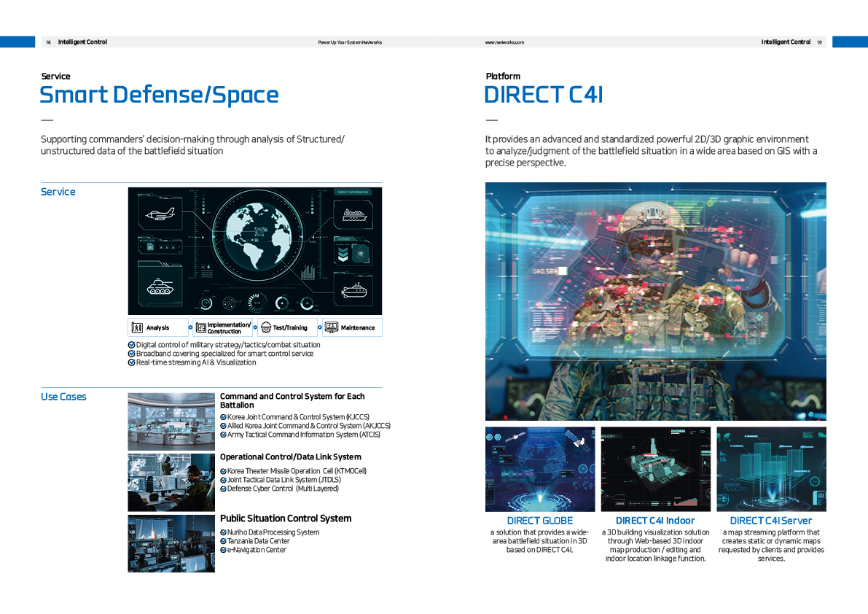Click the DIRECT GLOBE title
Image resolution: width=868 pixels, height=614 pixels.
pos(540,521)
